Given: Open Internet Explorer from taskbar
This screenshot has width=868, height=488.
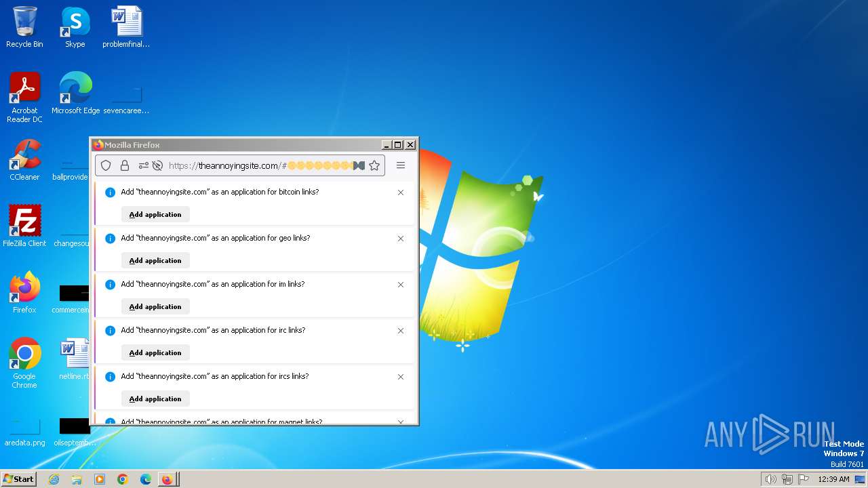Looking at the screenshot, I should (x=54, y=479).
